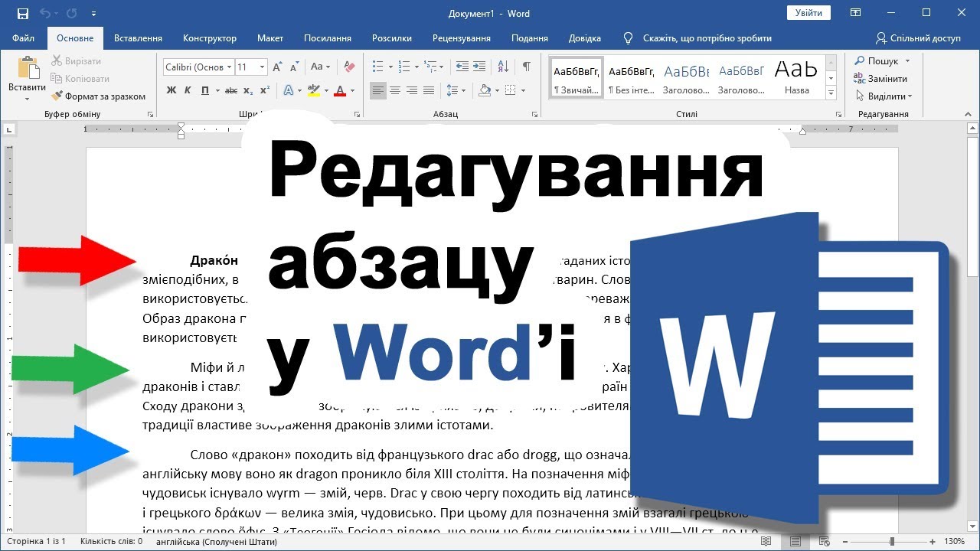Image resolution: width=980 pixels, height=551 pixels.
Task: Click the Align right icon
Action: (x=412, y=90)
